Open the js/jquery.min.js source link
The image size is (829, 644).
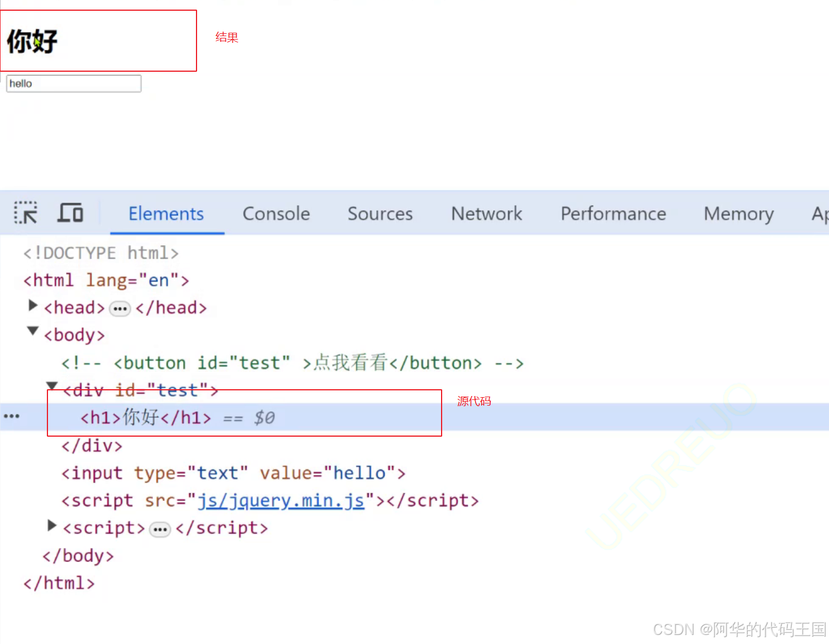pyautogui.click(x=281, y=501)
